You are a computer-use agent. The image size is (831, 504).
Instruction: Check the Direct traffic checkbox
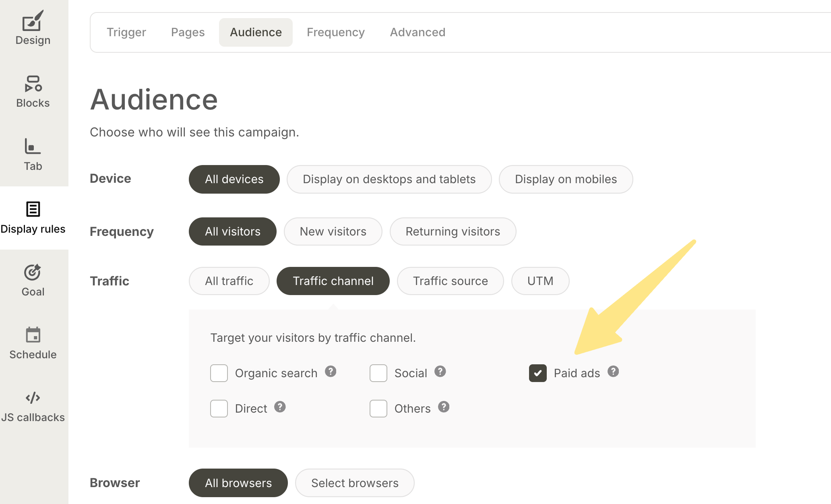[219, 409]
